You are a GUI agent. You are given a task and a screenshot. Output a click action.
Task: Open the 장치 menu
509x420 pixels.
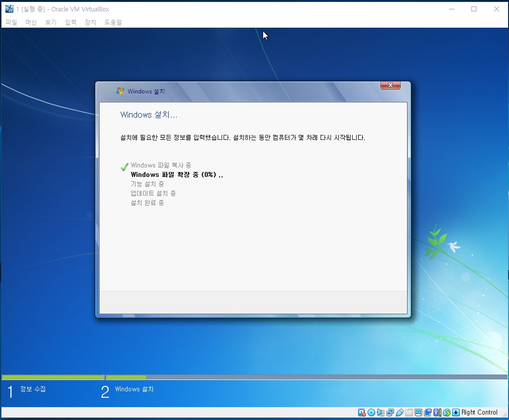[90, 22]
